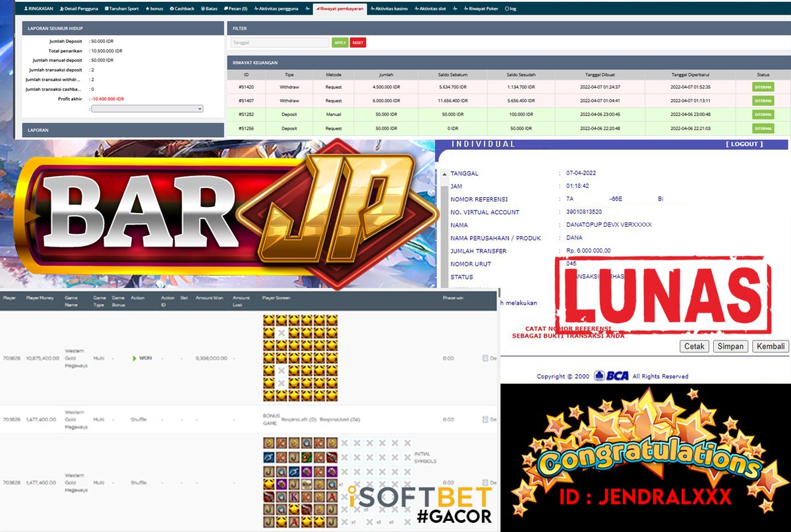The width and height of the screenshot is (791, 532).
Task: Select transaction ID #51420
Action: click(x=246, y=86)
